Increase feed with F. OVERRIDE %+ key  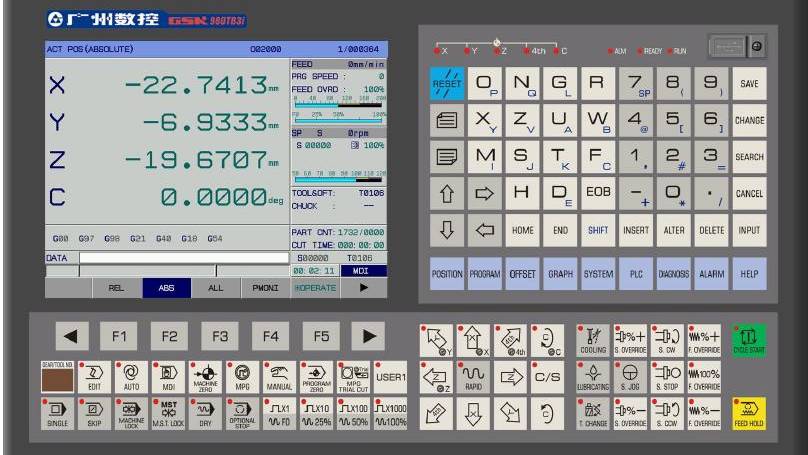(704, 340)
